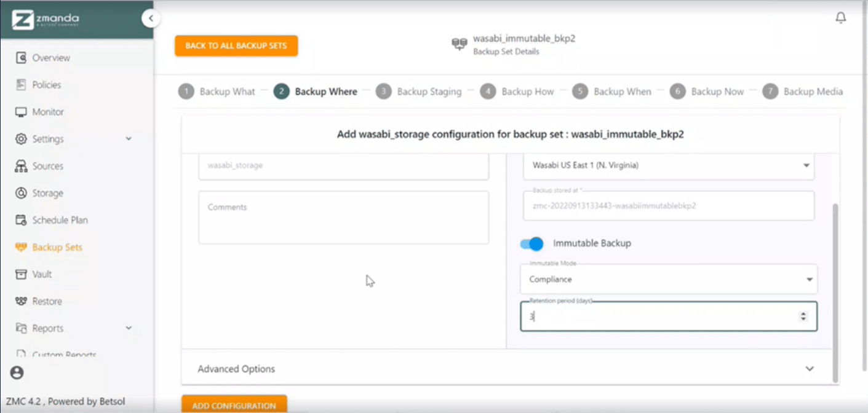Click the notification bell icon
868x413 pixels.
click(840, 18)
